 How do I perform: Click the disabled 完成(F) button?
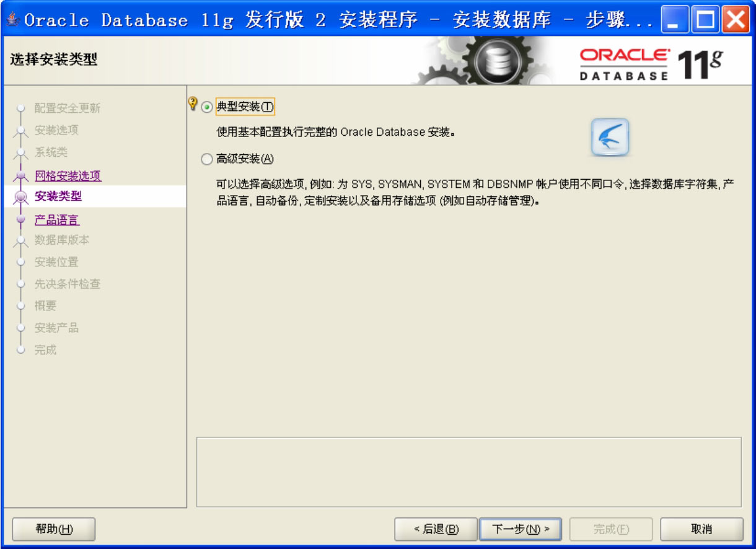611,529
